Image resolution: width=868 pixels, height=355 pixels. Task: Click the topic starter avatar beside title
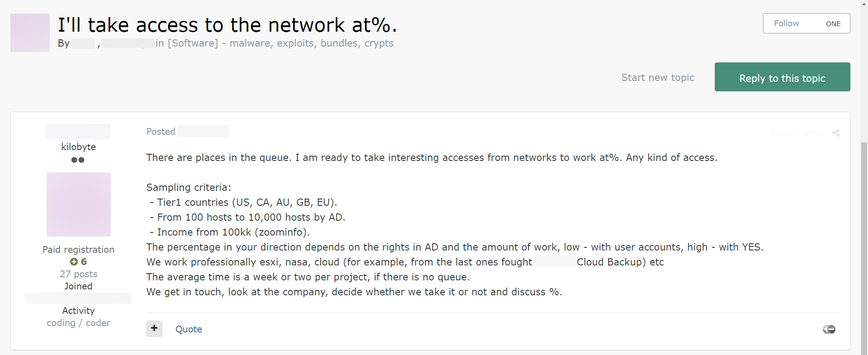30,33
